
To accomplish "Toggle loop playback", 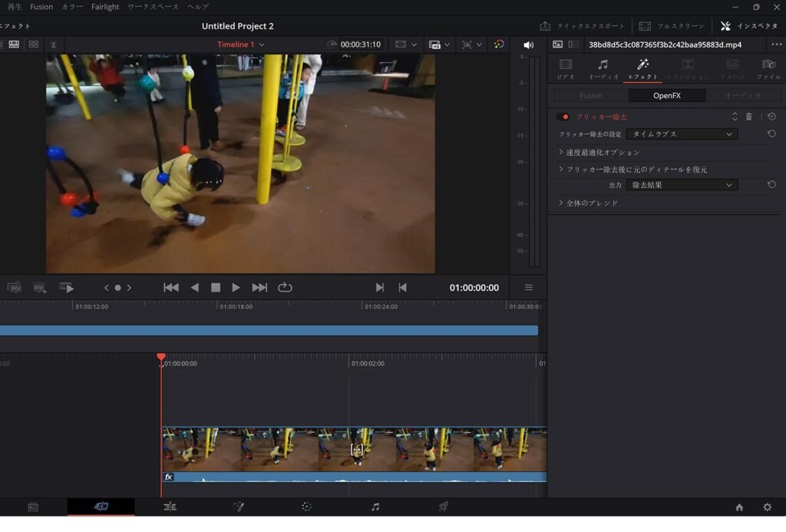I will point(285,287).
